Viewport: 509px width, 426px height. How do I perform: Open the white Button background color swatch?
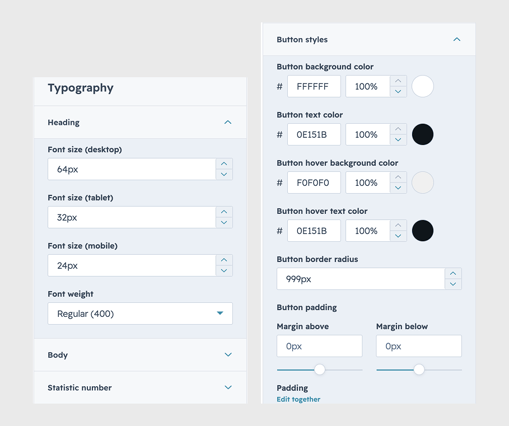coord(423,86)
